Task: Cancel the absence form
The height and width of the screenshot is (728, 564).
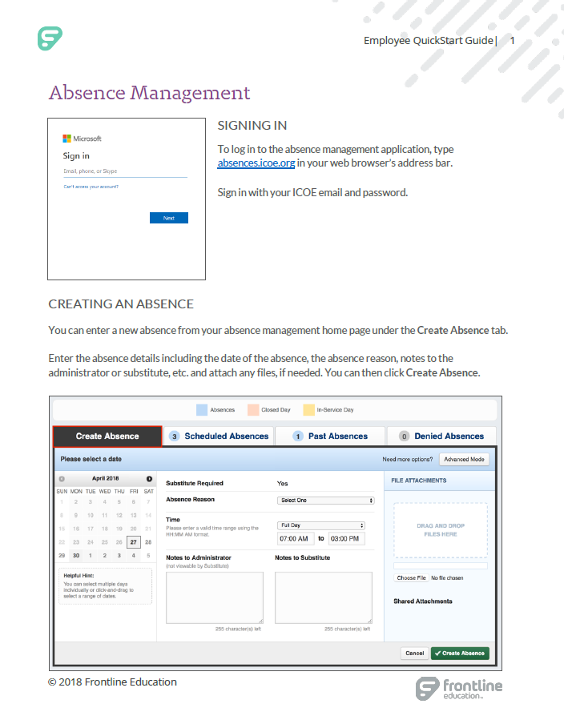Action: point(414,654)
